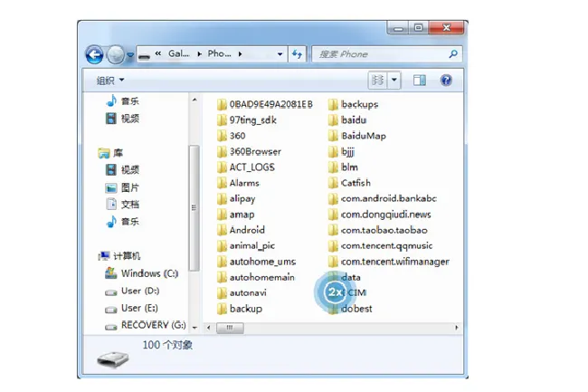Select the amap folder
The image size is (588, 392).
pos(236,215)
